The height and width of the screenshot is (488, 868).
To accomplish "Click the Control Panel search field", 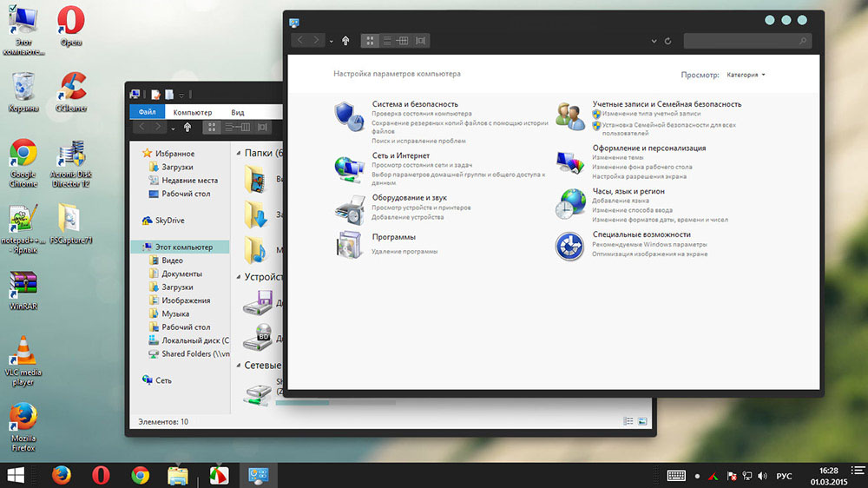I will [746, 41].
